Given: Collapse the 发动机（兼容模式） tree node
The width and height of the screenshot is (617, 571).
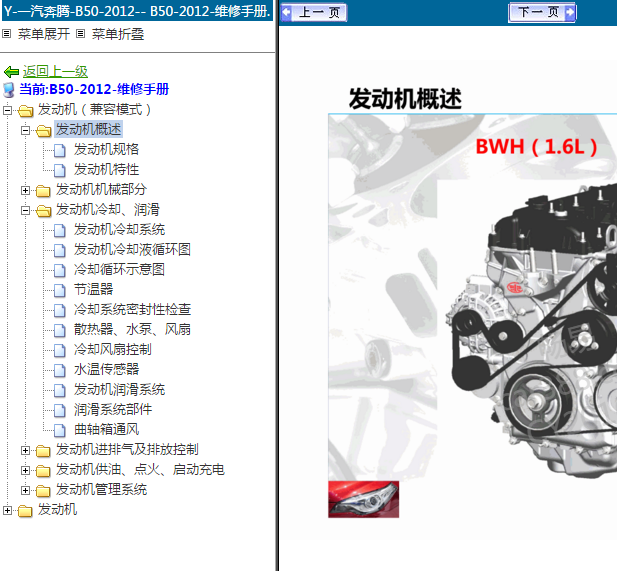Looking at the screenshot, I should click(7, 110).
